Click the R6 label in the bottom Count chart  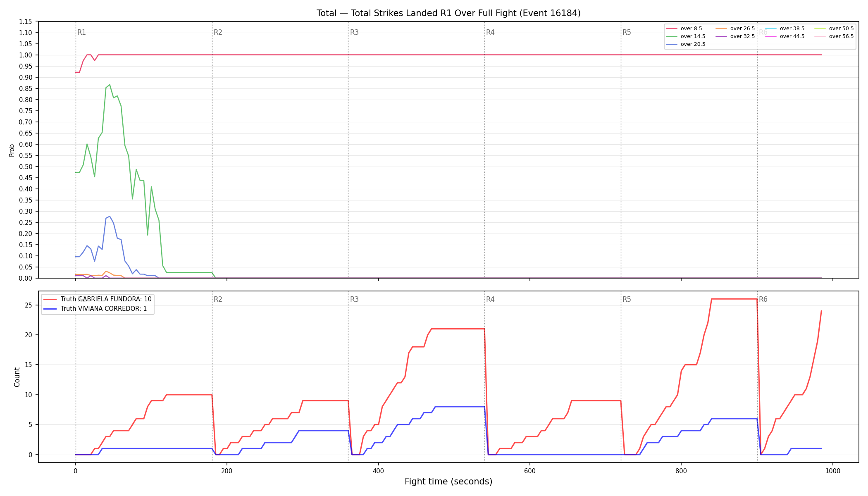(763, 299)
